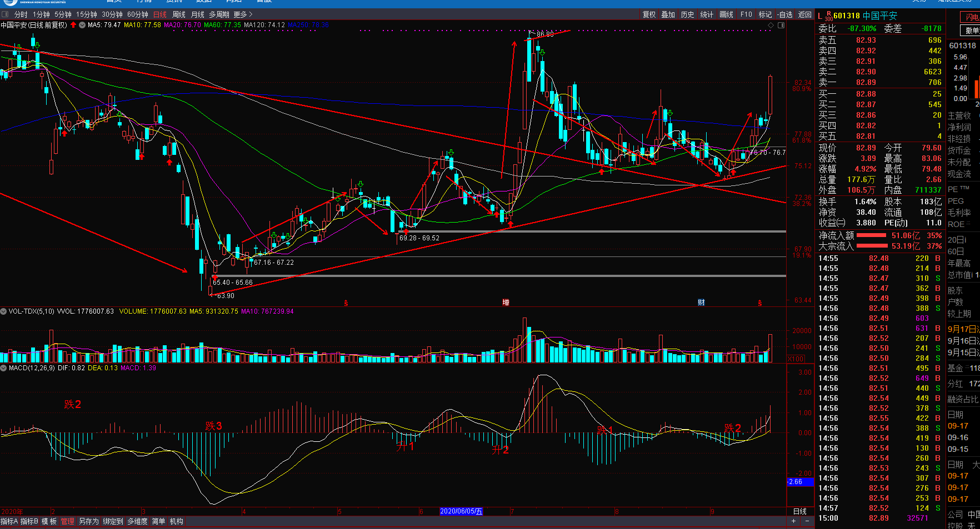Select the 5分钟 period
The width and height of the screenshot is (980, 529).
[63, 14]
